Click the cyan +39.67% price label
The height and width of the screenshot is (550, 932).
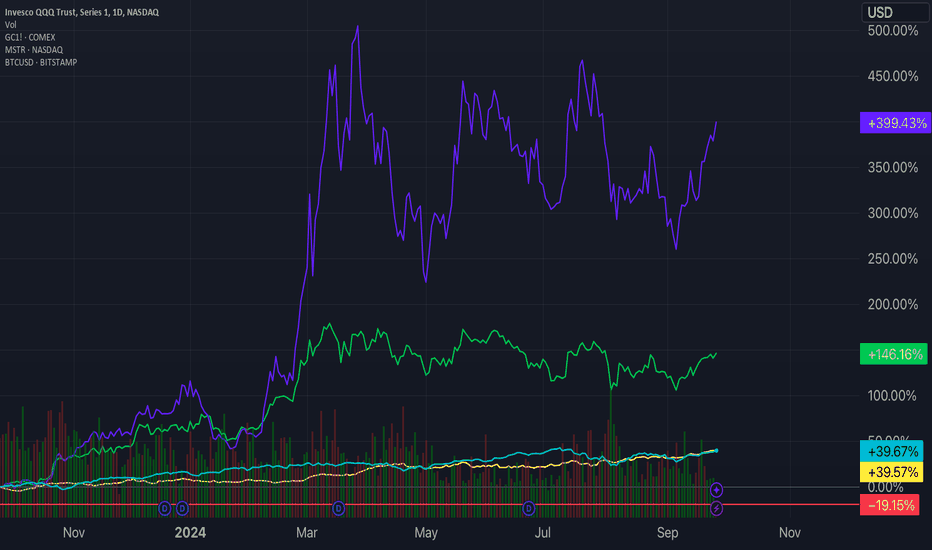pyautogui.click(x=892, y=451)
